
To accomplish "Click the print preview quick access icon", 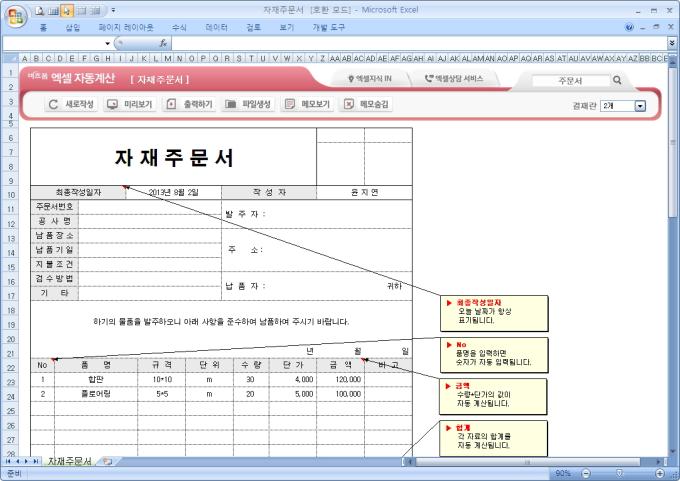I will (x=40, y=11).
